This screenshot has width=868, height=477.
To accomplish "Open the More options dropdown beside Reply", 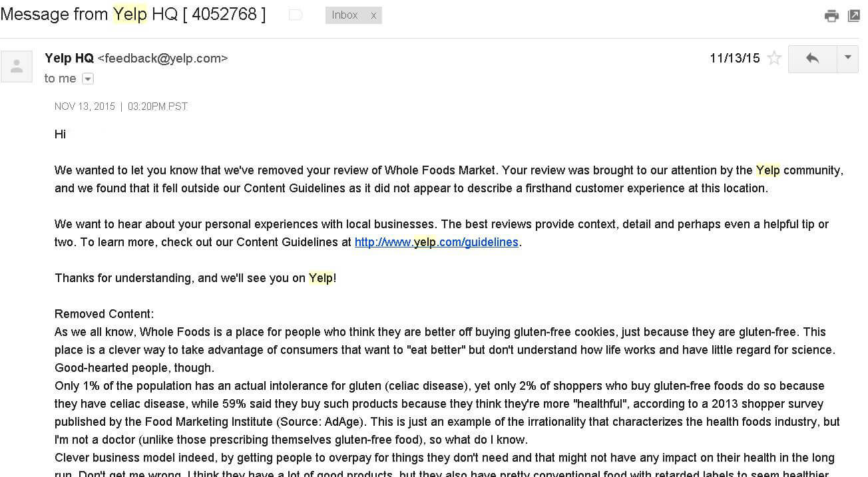I will (847, 59).
